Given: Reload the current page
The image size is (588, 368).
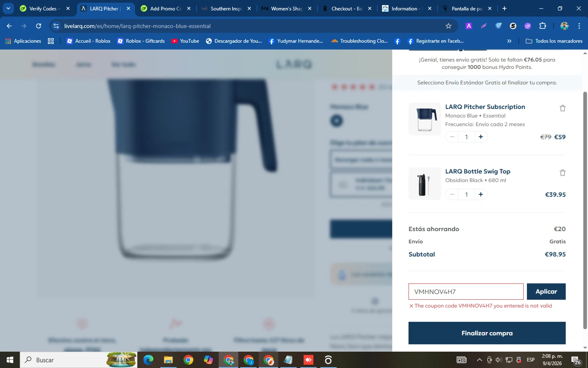Looking at the screenshot, I should pyautogui.click(x=38, y=26).
